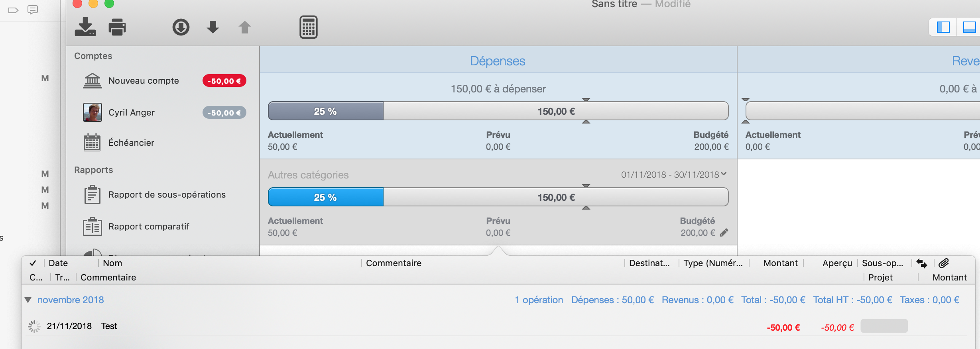Click the italic -50,00 € preview amount
This screenshot has width=980, height=349.
[x=837, y=327]
